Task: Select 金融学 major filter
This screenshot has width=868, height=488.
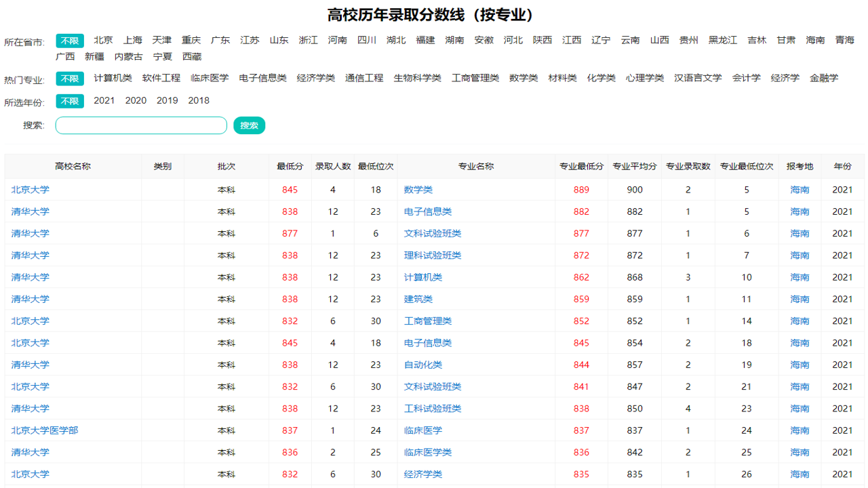Action: (824, 78)
